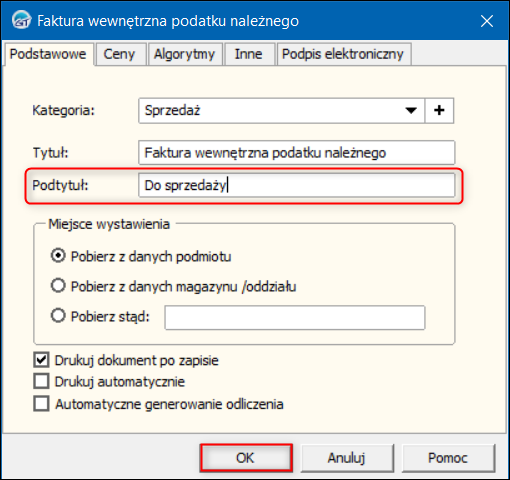510x480 pixels.
Task: Click the Anuluj button
Action: tap(347, 458)
